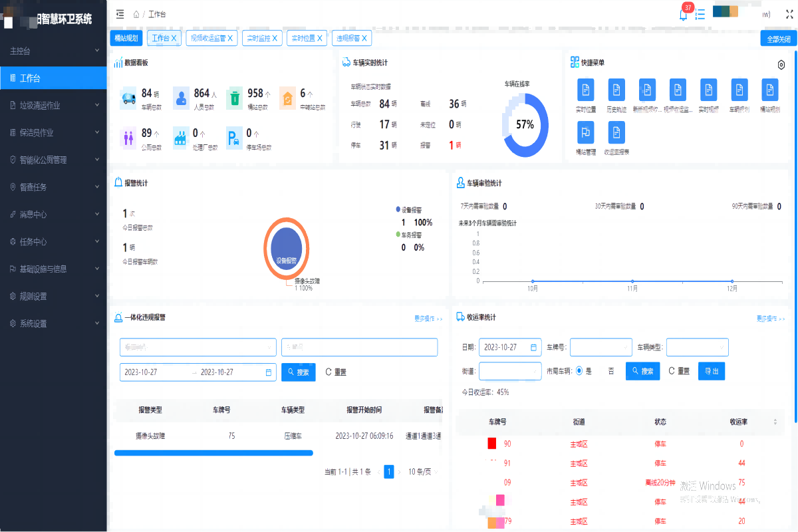Collapse the sidebar with the menu fold icon
The image size is (798, 532).
point(120,14)
